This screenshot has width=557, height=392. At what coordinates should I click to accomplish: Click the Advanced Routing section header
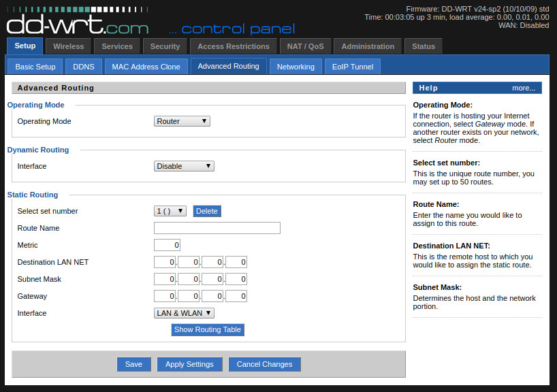click(208, 88)
